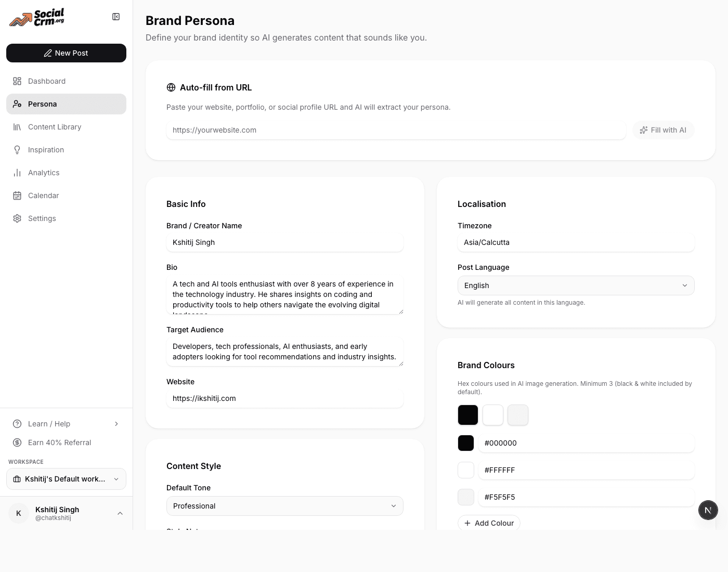
Task: Open colour picker for #FFFFFF
Action: point(466,470)
